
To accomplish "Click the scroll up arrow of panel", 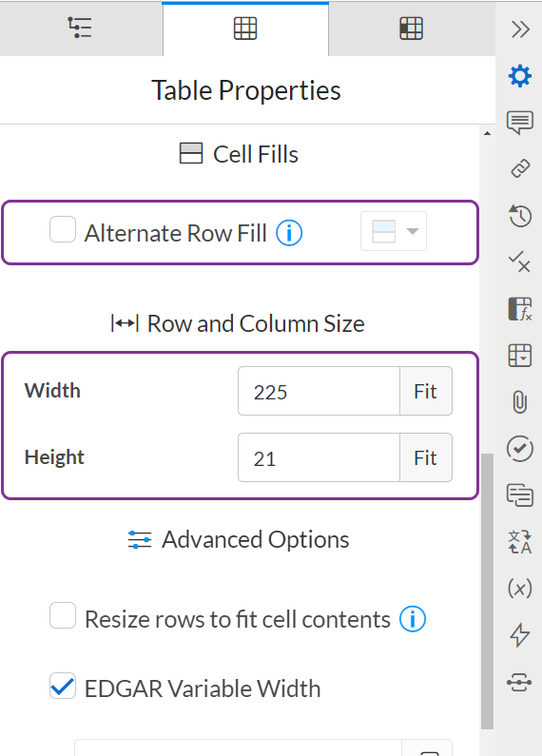I will 487,133.
